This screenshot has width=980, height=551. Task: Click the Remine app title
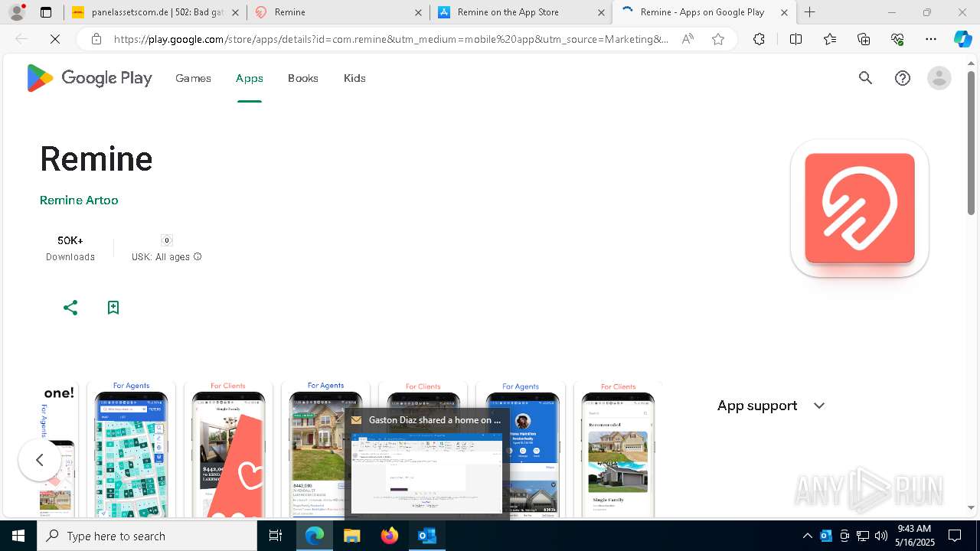tap(96, 159)
